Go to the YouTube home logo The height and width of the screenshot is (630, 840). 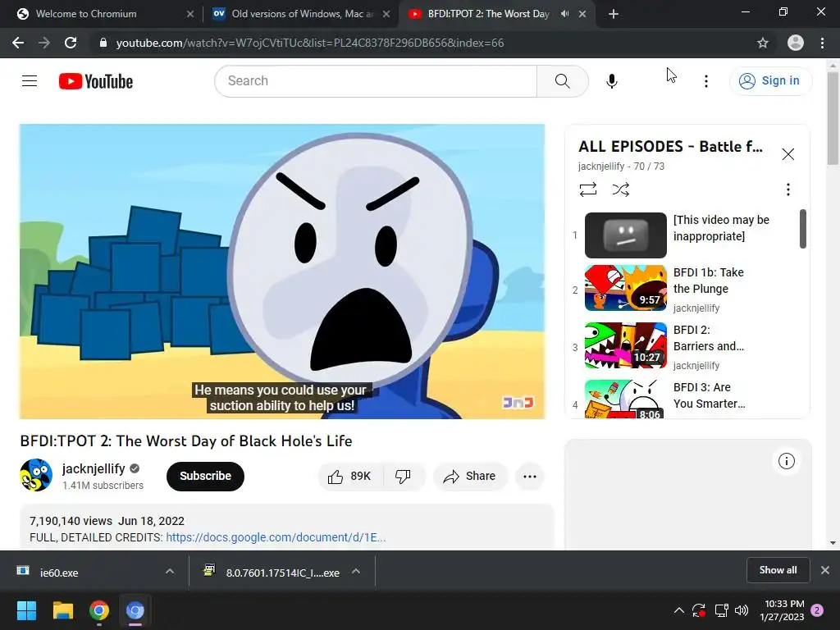pos(96,81)
